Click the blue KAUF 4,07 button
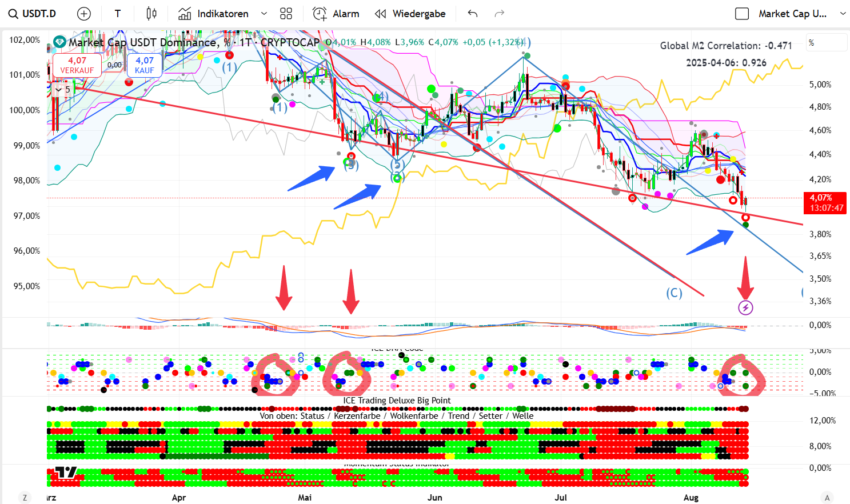Viewport: 850px width, 504px height. (145, 65)
